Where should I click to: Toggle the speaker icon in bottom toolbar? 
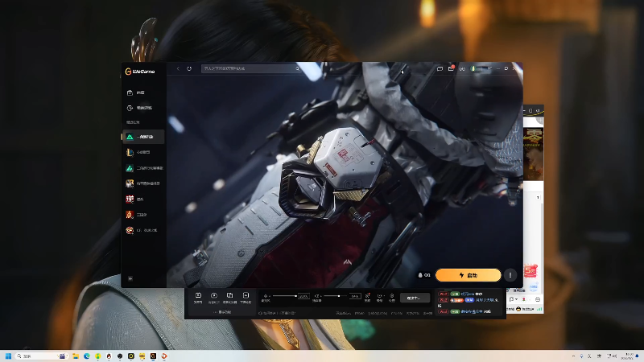click(x=316, y=298)
